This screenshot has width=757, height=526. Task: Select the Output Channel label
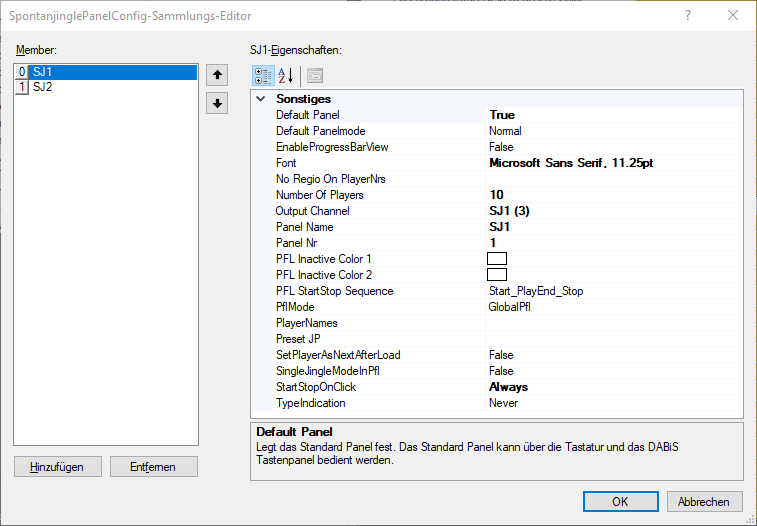point(312,210)
